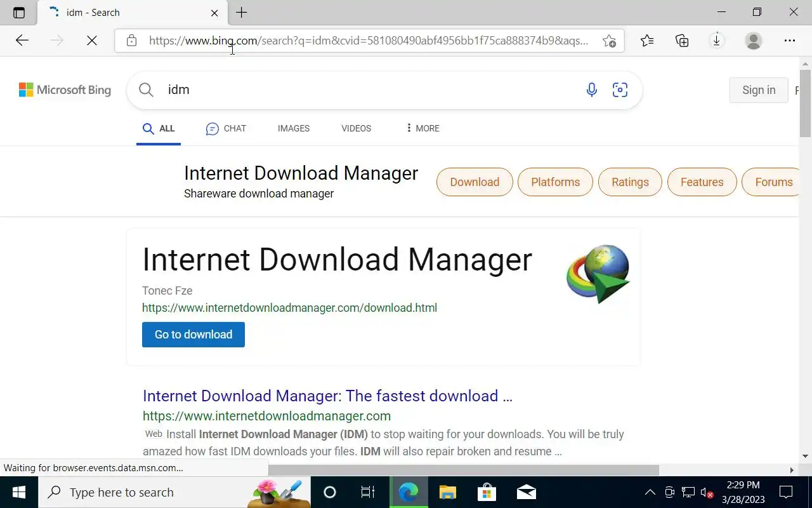
Task: Open the notification center
Action: [787, 492]
